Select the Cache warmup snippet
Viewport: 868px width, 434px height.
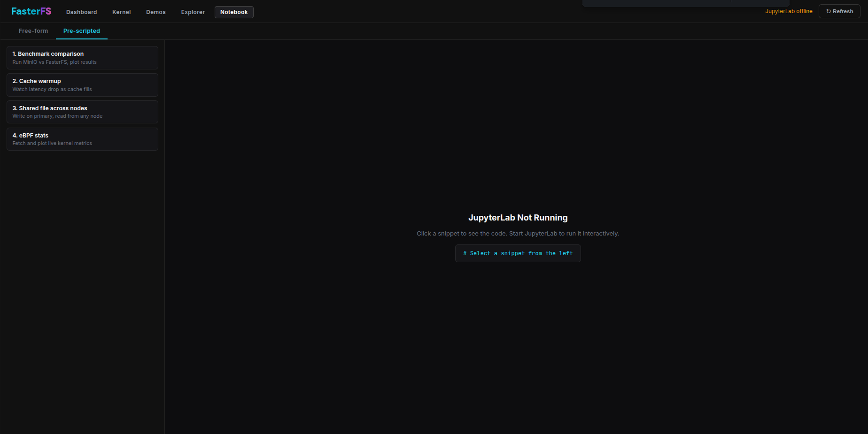pyautogui.click(x=82, y=85)
